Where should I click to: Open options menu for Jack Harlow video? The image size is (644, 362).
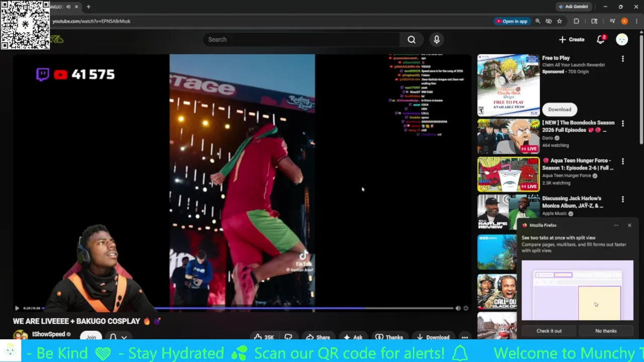(623, 199)
